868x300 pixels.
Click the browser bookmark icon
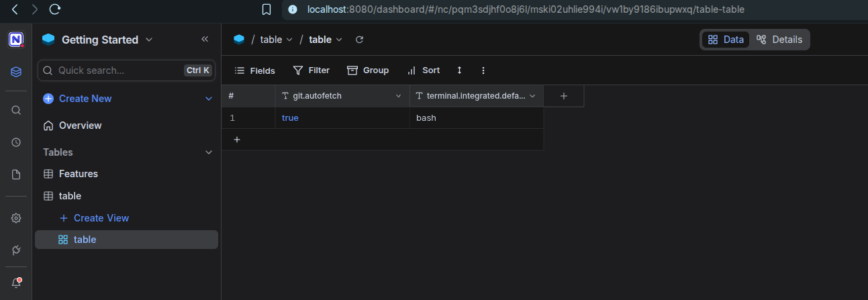[267, 9]
